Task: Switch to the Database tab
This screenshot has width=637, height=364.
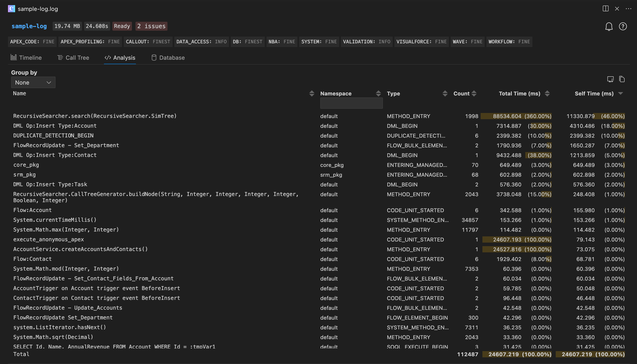Action: click(x=168, y=58)
